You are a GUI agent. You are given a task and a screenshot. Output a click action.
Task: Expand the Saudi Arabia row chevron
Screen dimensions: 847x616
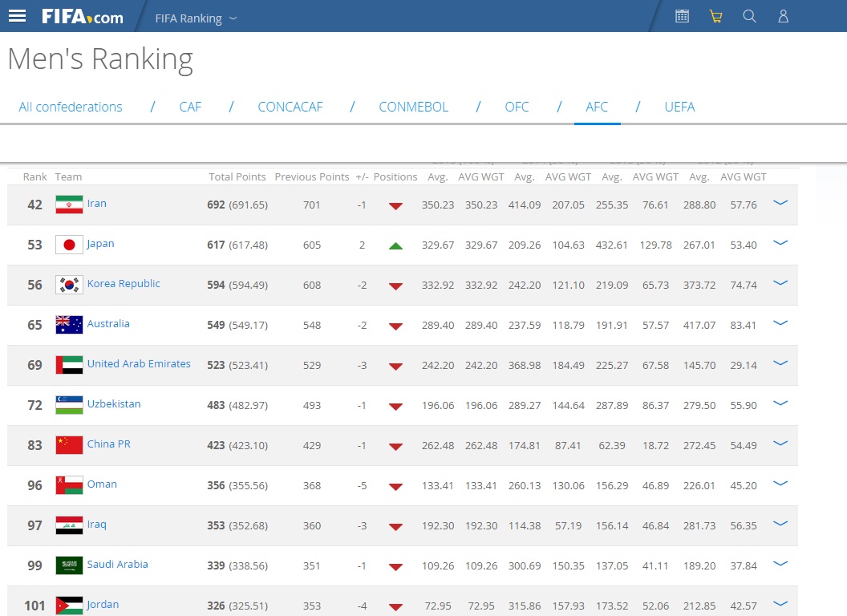(780, 565)
